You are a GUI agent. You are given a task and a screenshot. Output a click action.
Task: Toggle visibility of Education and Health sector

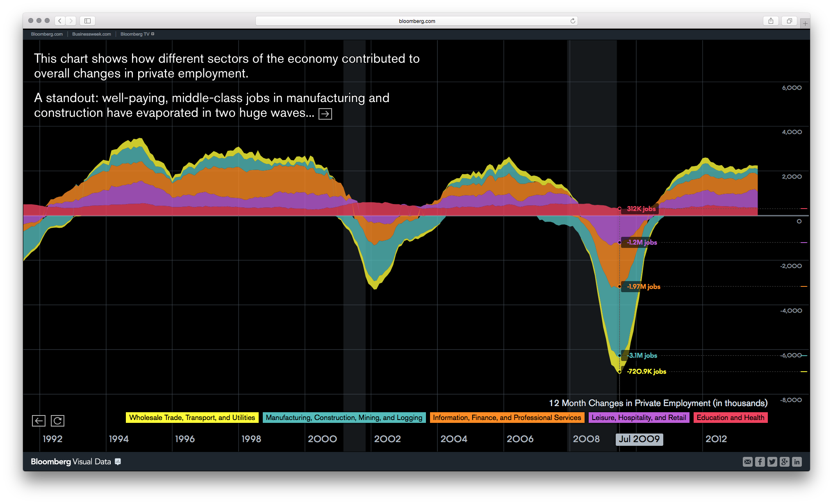731,418
